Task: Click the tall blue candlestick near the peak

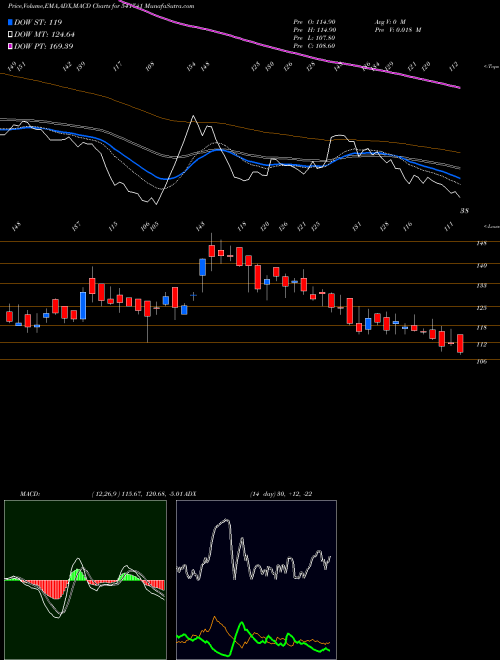Action: point(202,267)
